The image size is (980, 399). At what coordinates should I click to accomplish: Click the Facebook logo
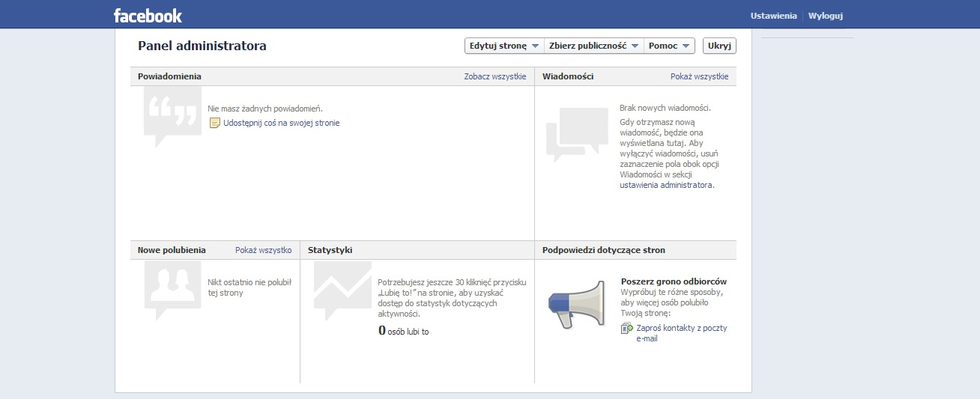point(148,16)
